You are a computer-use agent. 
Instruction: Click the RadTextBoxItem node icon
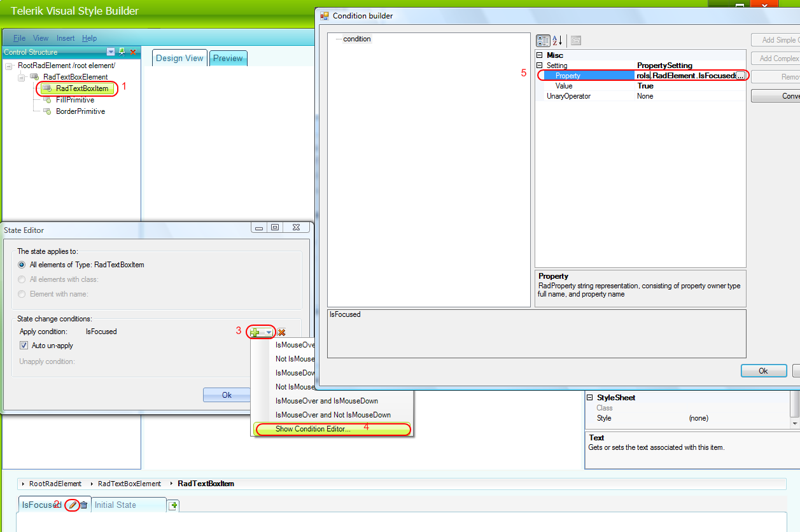click(x=47, y=88)
